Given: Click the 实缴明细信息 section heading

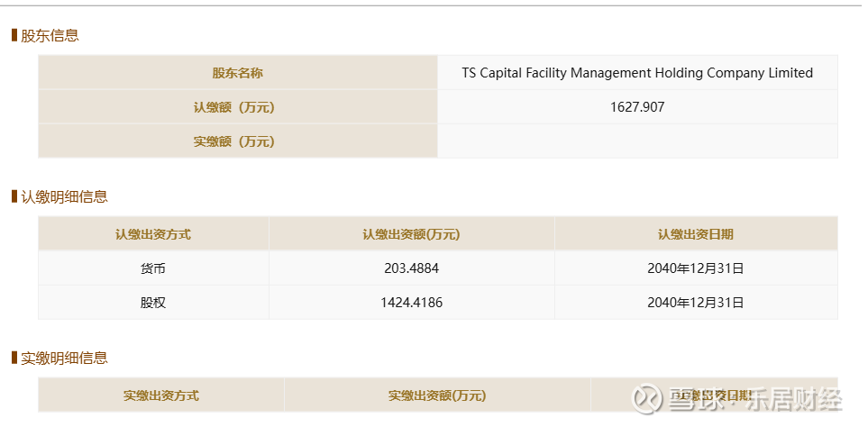Looking at the screenshot, I should (64, 358).
